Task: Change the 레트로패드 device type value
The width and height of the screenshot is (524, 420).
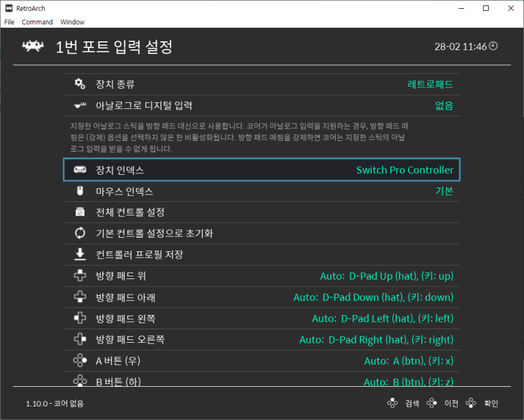Action: [x=430, y=84]
